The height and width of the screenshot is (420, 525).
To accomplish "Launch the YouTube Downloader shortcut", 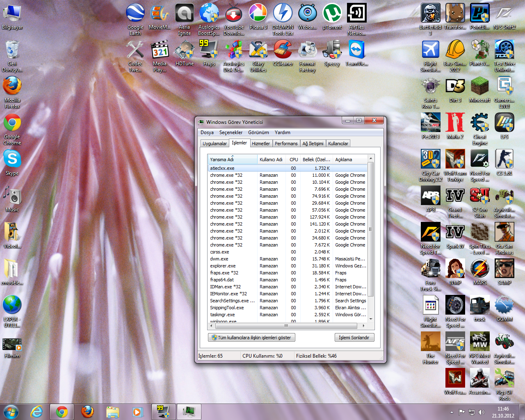I will click(x=234, y=19).
